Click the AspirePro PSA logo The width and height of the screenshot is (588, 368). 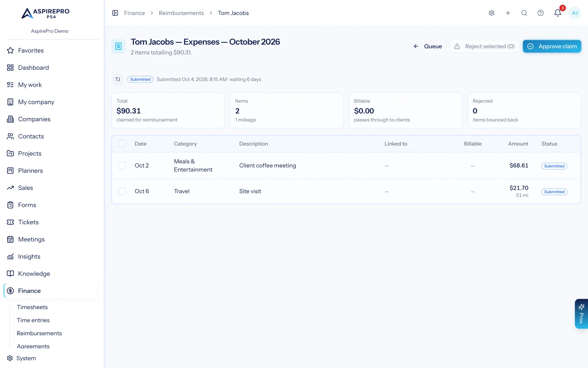click(x=45, y=13)
